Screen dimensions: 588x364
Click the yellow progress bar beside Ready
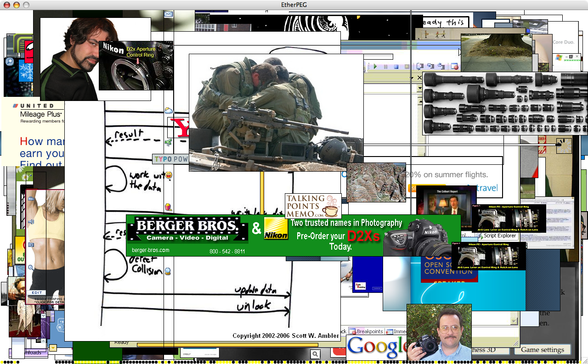point(227,345)
